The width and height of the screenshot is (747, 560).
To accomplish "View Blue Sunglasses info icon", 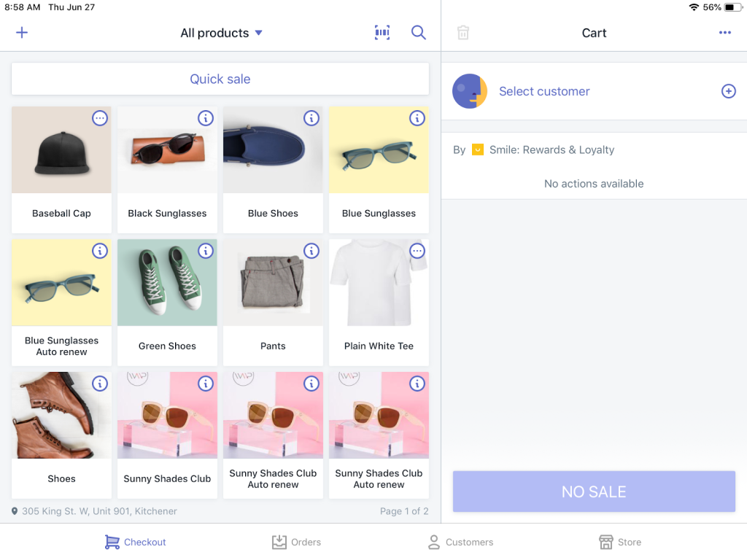I will [x=417, y=118].
